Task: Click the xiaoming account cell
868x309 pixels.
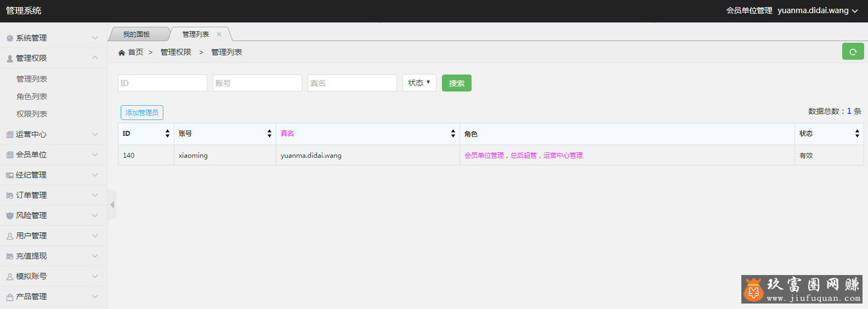Action: 225,155
